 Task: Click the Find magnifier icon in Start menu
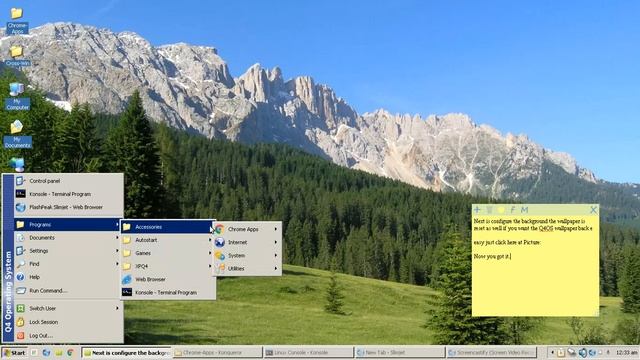20,264
